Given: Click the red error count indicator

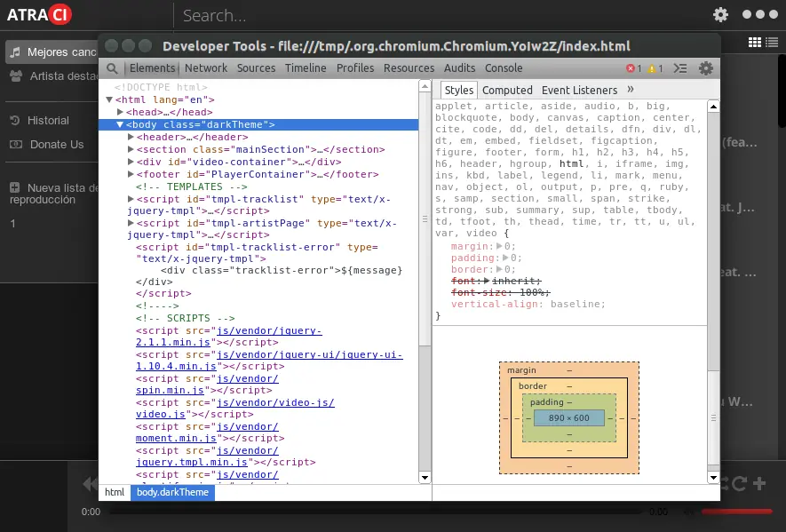Looking at the screenshot, I should 633,68.
